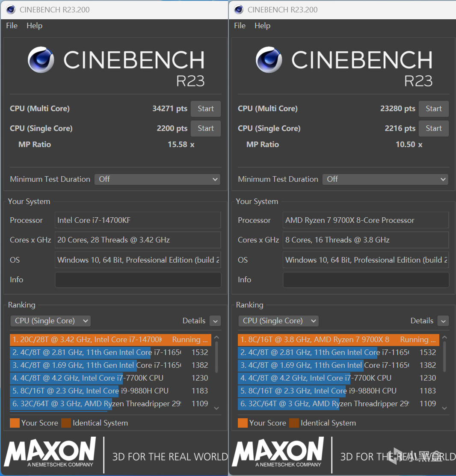This screenshot has height=476, width=456.
Task: Open CPU (Single Core) ranking dropdown in right window
Action: point(278,321)
